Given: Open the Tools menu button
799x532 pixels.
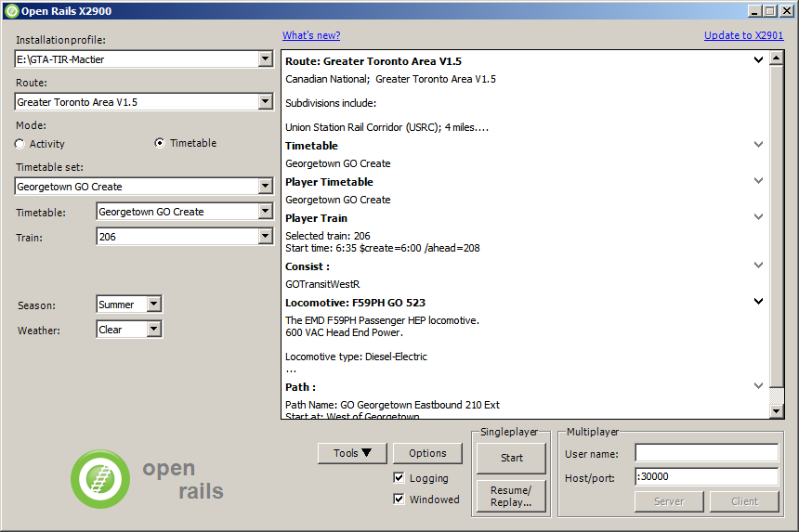Looking at the screenshot, I should pos(352,453).
